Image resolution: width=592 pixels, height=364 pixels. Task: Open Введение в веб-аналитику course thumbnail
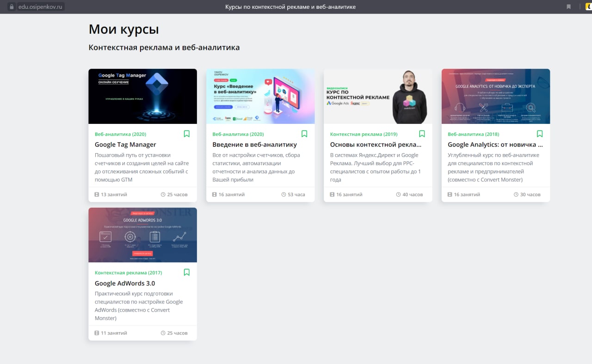pyautogui.click(x=260, y=96)
